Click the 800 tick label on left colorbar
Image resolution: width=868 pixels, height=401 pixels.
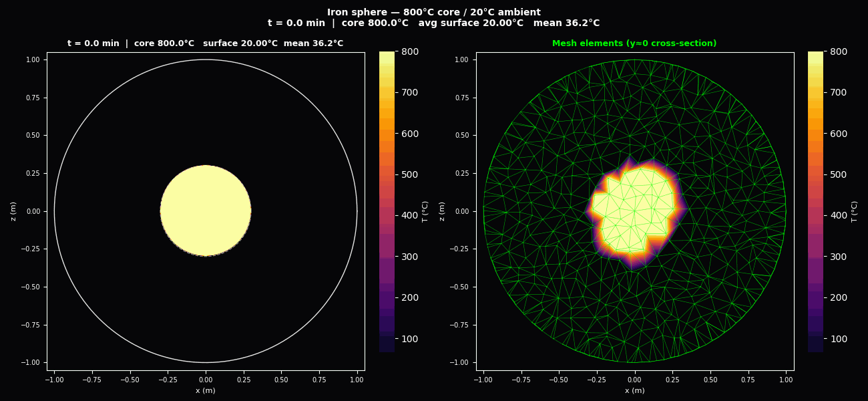(x=408, y=51)
